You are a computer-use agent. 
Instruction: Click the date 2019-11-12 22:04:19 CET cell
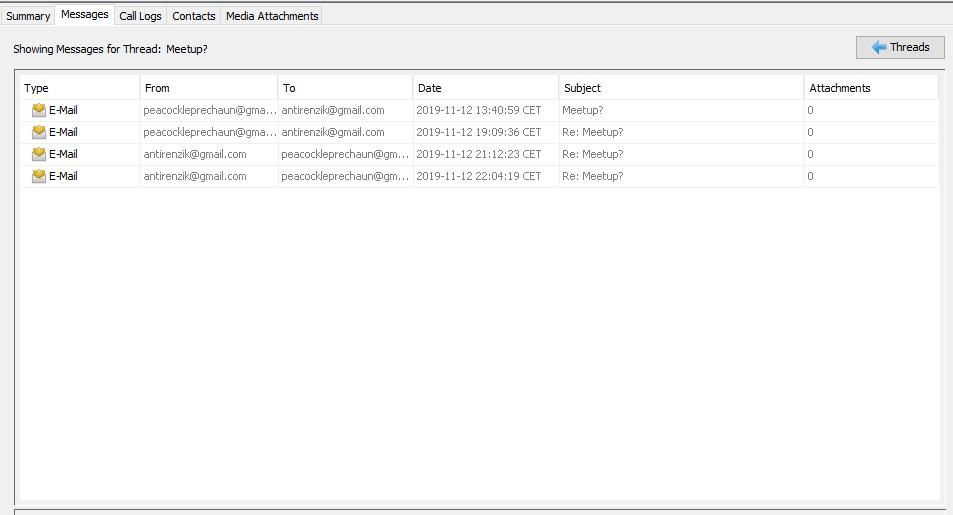479,176
